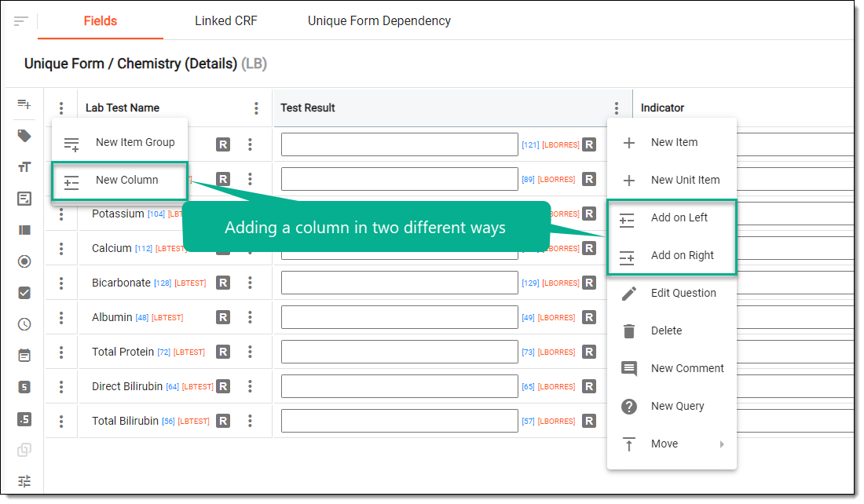The image size is (864, 504).
Task: Choose New Comment menu entry
Action: (x=672, y=368)
